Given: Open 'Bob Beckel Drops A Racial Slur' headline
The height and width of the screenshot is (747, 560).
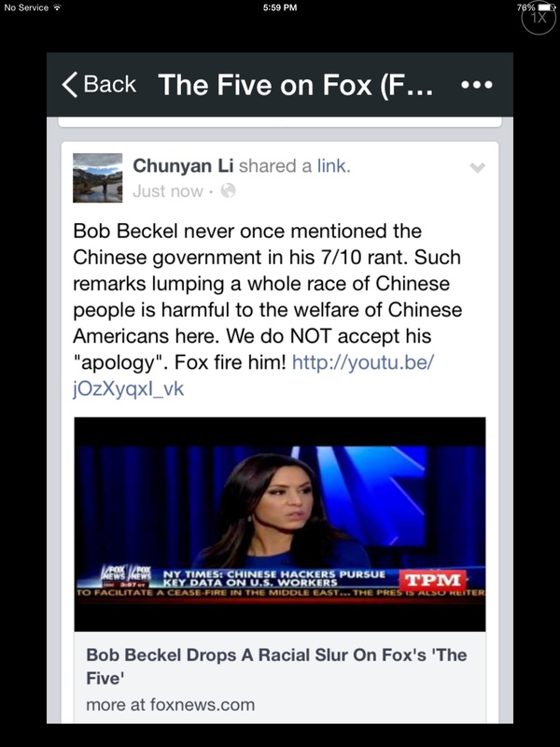Looking at the screenshot, I should click(x=276, y=666).
